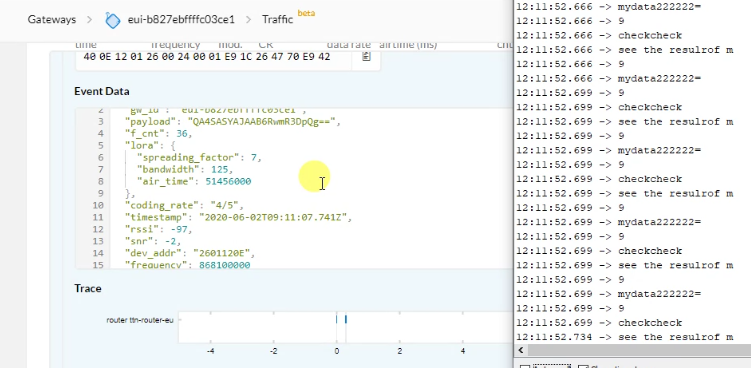Click the second blue marker on the trace timeline

(346, 320)
